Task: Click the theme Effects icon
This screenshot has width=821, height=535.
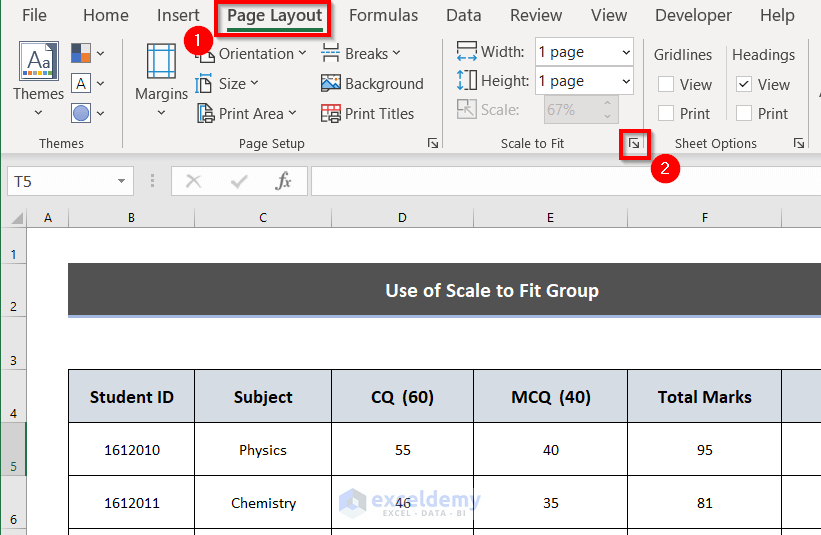Action: (x=82, y=113)
